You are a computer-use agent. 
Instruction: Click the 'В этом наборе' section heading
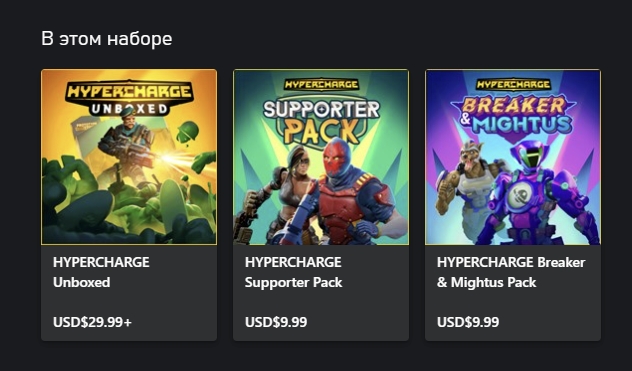click(107, 39)
